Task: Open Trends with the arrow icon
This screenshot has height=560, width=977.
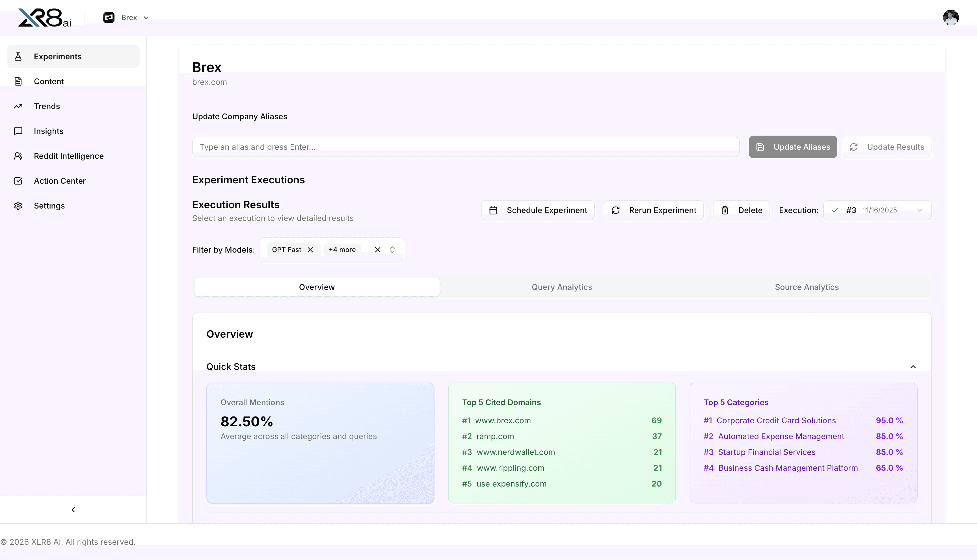Action: click(x=18, y=106)
